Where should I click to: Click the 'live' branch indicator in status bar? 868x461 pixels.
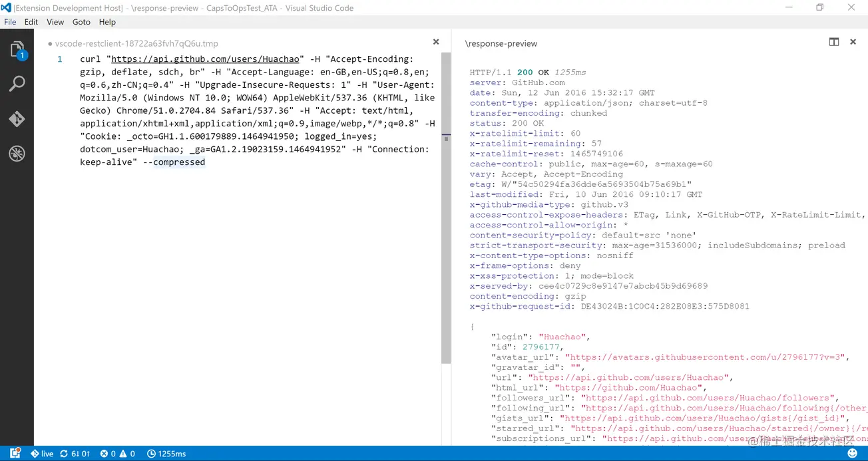pyautogui.click(x=42, y=454)
